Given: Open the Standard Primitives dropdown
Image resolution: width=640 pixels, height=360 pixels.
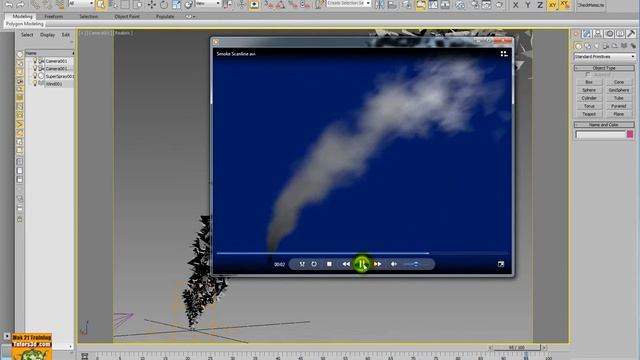Looking at the screenshot, I should point(604,56).
